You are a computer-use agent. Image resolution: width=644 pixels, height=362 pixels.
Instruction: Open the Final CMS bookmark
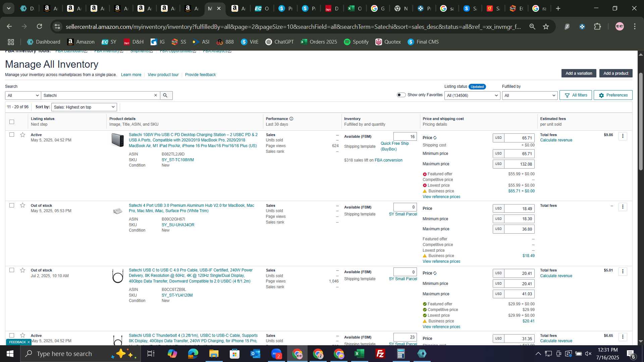pyautogui.click(x=423, y=42)
